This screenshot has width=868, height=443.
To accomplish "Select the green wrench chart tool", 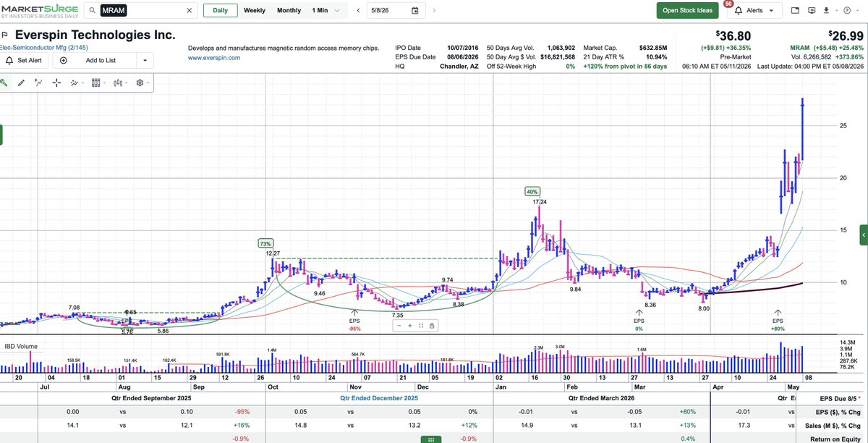I will [x=4, y=83].
